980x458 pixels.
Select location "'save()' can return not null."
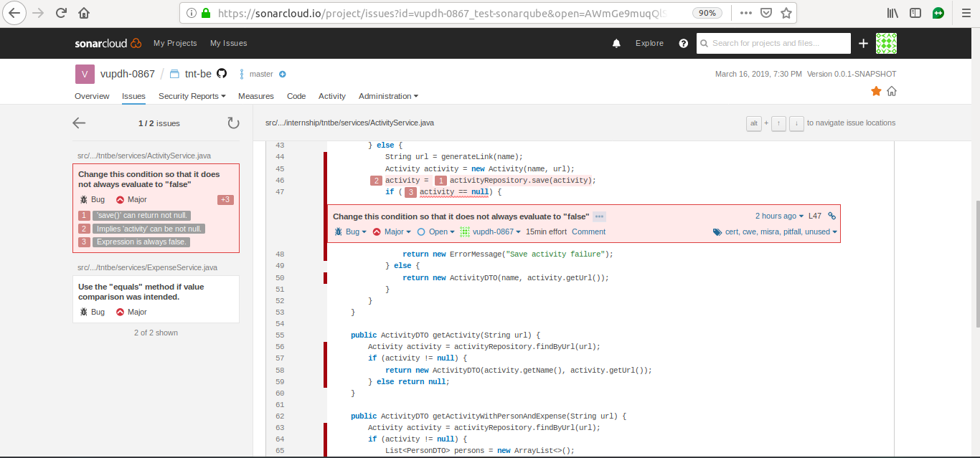coord(141,216)
